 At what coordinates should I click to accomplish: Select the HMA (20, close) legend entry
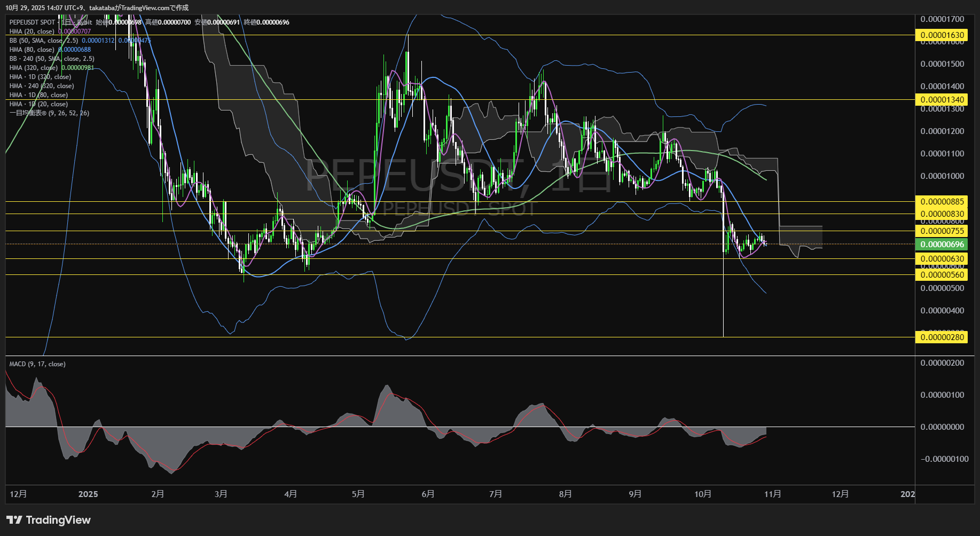(32, 31)
